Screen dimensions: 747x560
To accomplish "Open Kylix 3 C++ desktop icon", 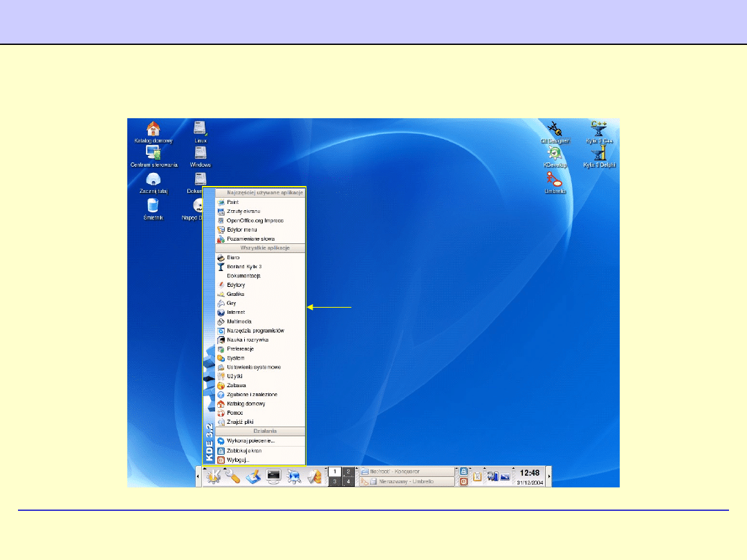I will (599, 129).
